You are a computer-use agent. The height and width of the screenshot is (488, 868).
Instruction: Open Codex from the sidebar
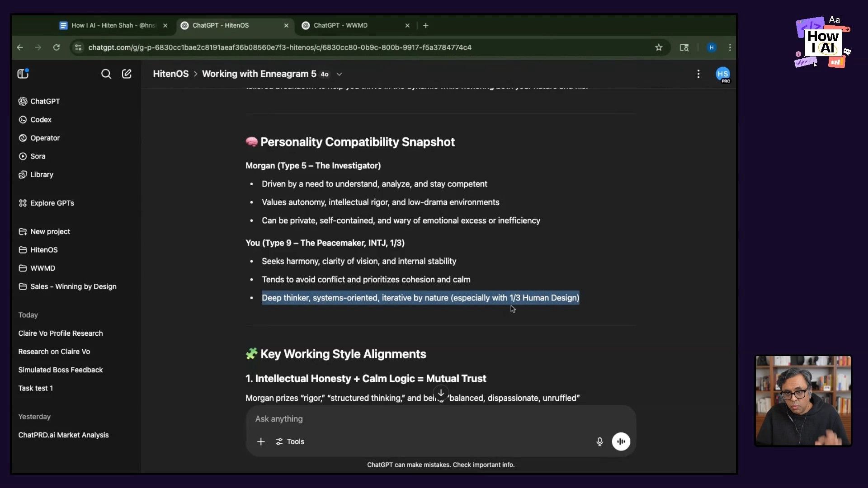(x=35, y=120)
